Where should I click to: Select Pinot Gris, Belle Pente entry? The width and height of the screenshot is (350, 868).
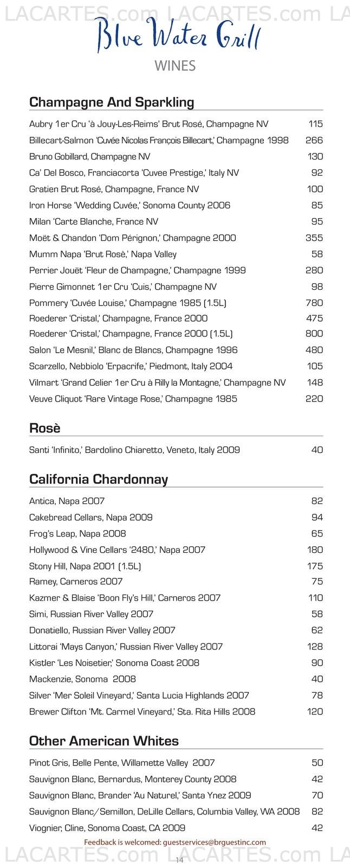tap(176, 763)
